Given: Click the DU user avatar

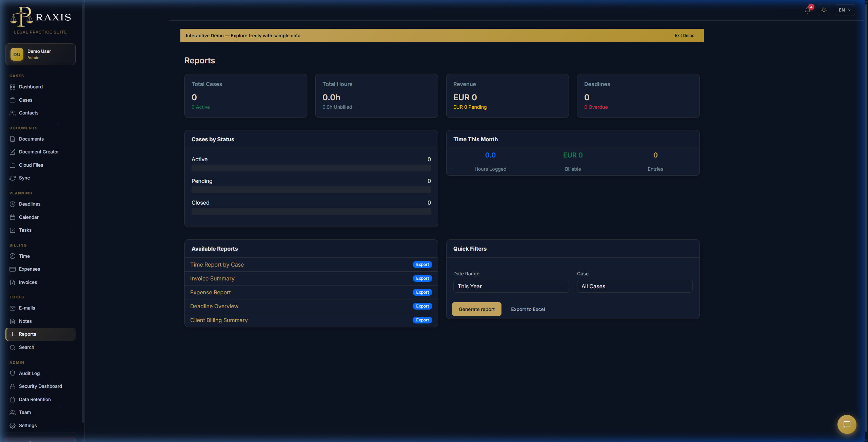Looking at the screenshot, I should pos(17,54).
